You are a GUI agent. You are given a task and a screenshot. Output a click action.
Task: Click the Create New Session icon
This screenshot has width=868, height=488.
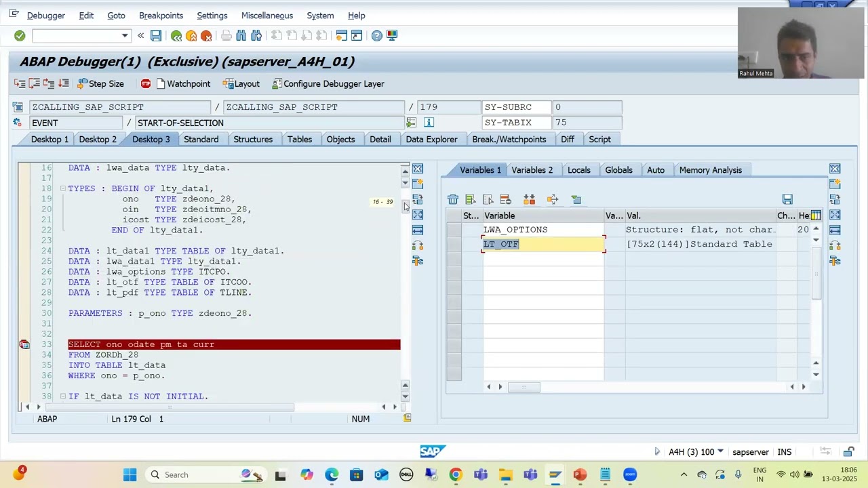[342, 35]
